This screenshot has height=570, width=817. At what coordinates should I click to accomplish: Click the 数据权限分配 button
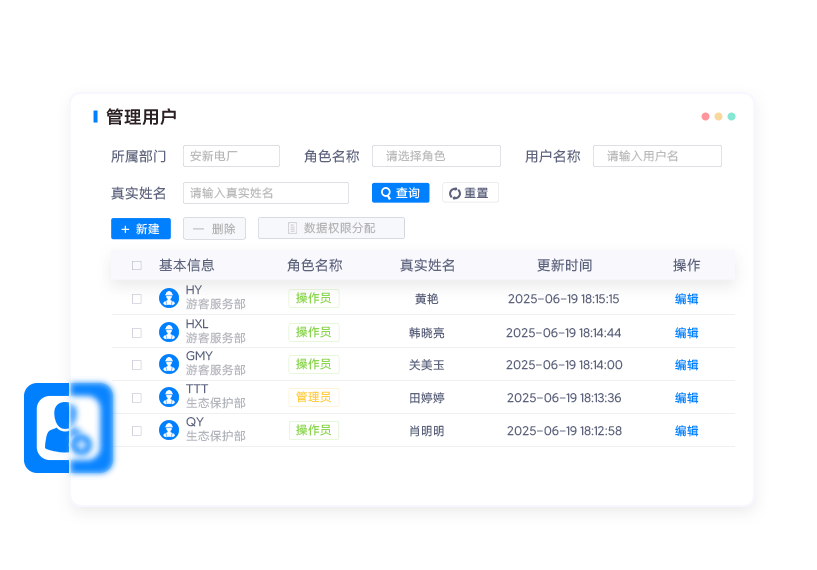pos(331,229)
